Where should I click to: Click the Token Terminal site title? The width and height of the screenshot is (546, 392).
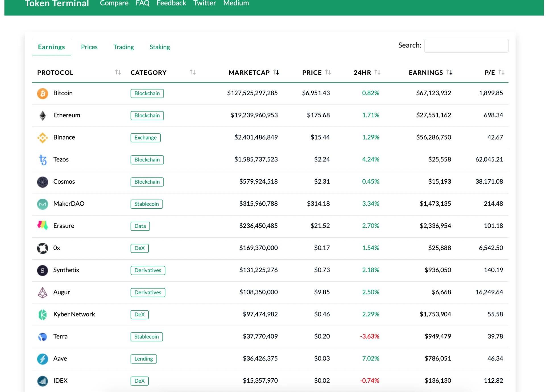57,3
